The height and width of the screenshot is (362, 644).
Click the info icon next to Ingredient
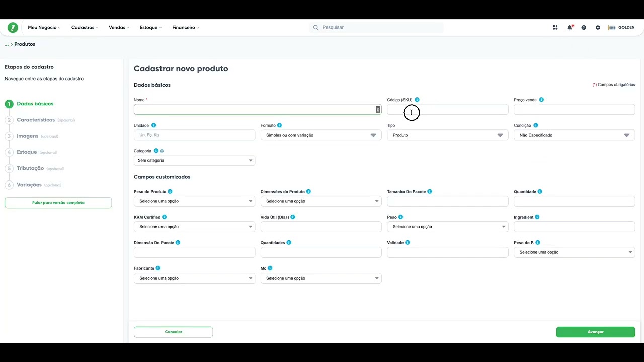537,217
